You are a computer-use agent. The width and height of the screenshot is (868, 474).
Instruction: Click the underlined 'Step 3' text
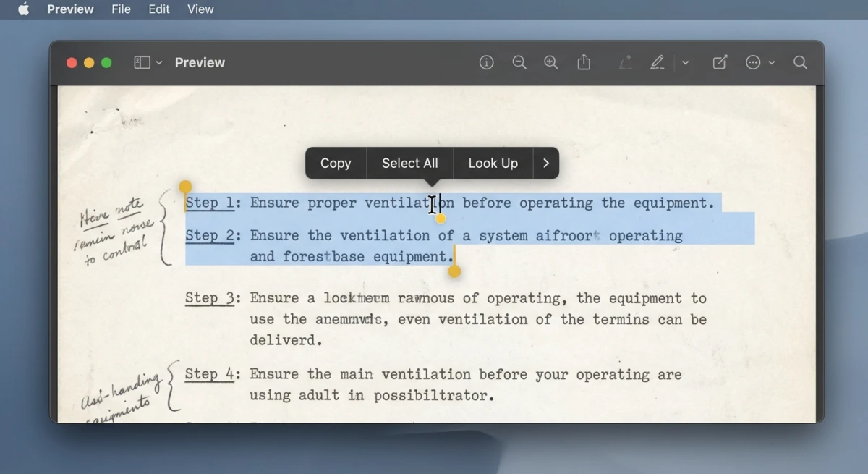click(x=210, y=298)
